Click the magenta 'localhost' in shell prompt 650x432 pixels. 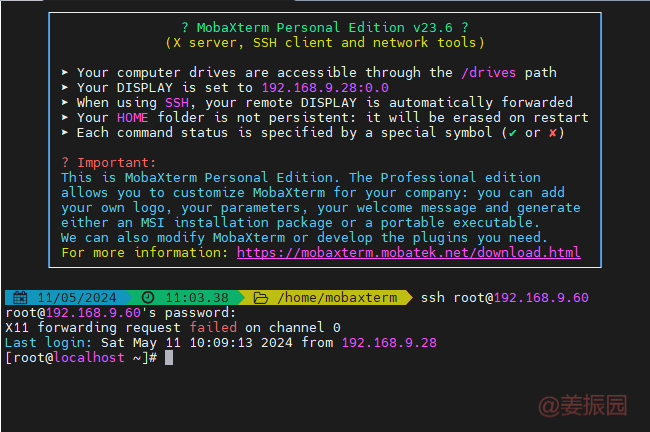click(x=89, y=357)
